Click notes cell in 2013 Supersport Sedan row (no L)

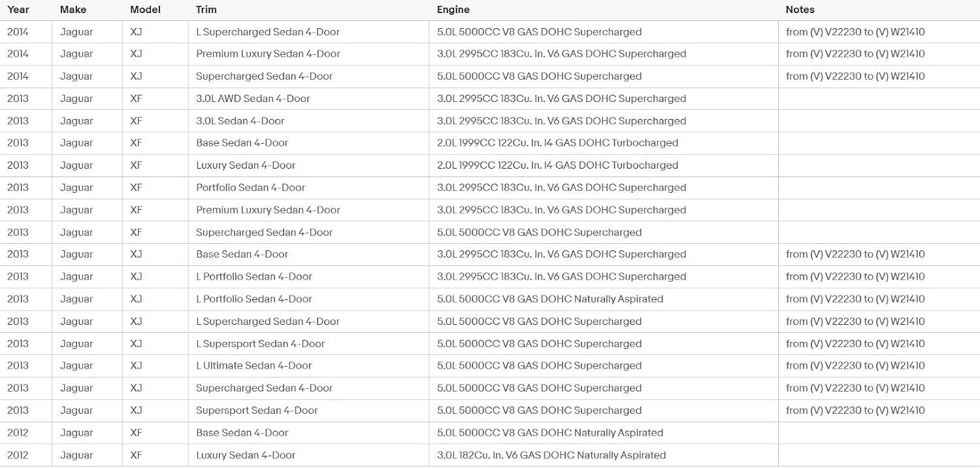855,410
